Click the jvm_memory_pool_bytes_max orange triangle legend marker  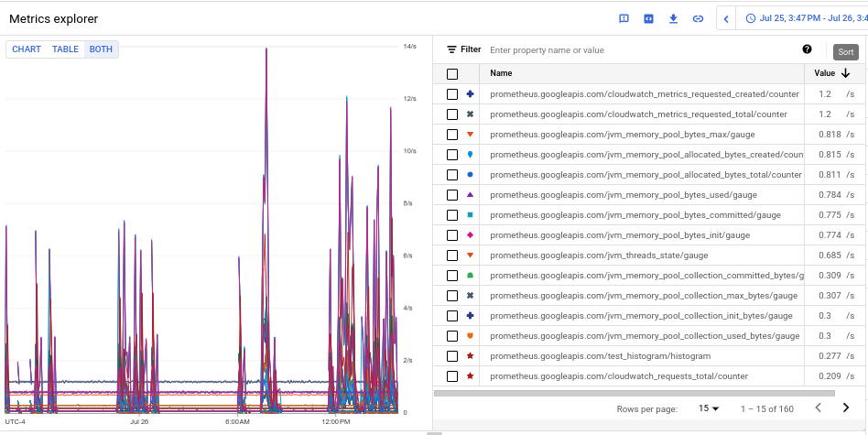[x=470, y=135]
